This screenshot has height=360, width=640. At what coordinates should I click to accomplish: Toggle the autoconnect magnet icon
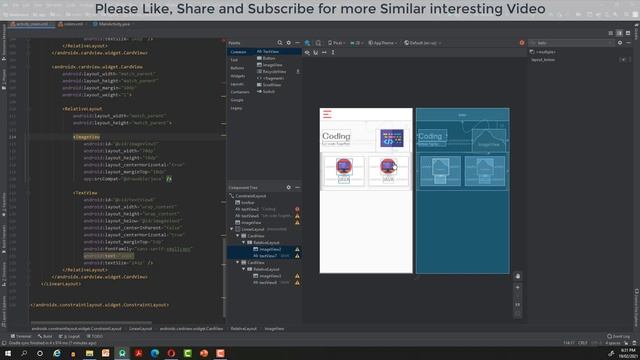(316, 52)
